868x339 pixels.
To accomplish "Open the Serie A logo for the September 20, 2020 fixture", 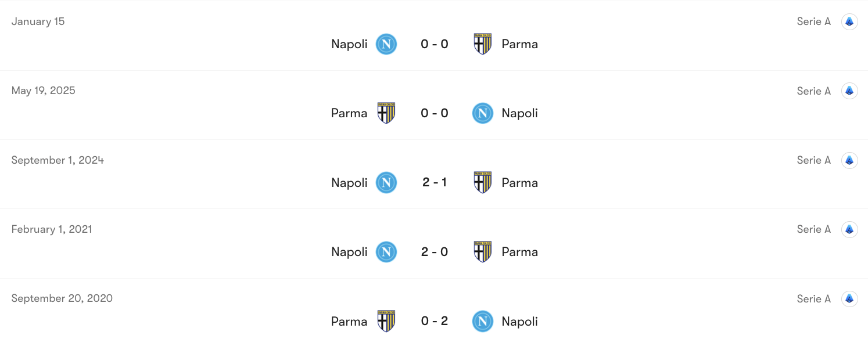I will (x=849, y=298).
